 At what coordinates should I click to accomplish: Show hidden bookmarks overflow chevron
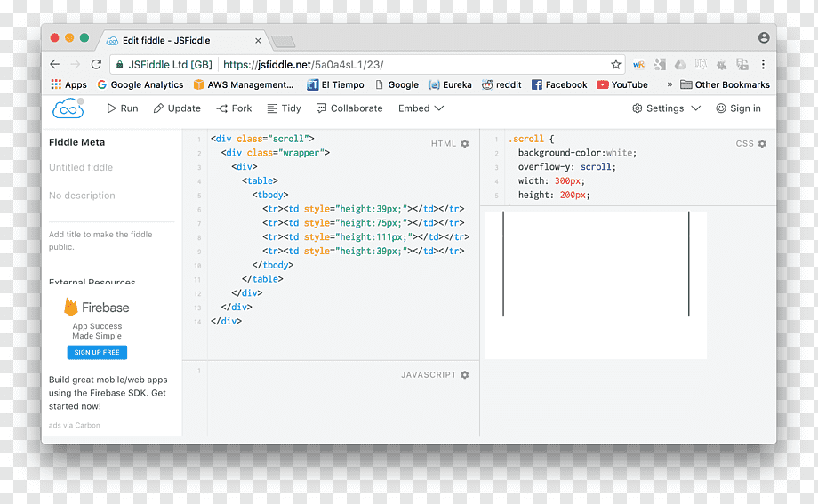tap(670, 84)
